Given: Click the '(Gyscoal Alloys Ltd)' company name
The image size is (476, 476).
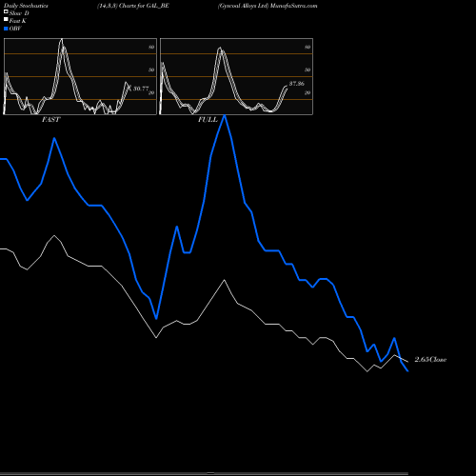Looking at the screenshot, I should click(243, 6).
